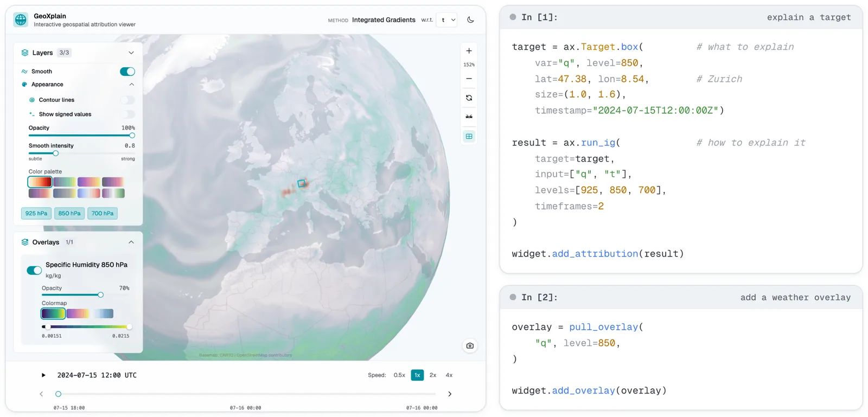Click the timeline scrubber handle
Image resolution: width=868 pixels, height=417 pixels.
click(58, 394)
